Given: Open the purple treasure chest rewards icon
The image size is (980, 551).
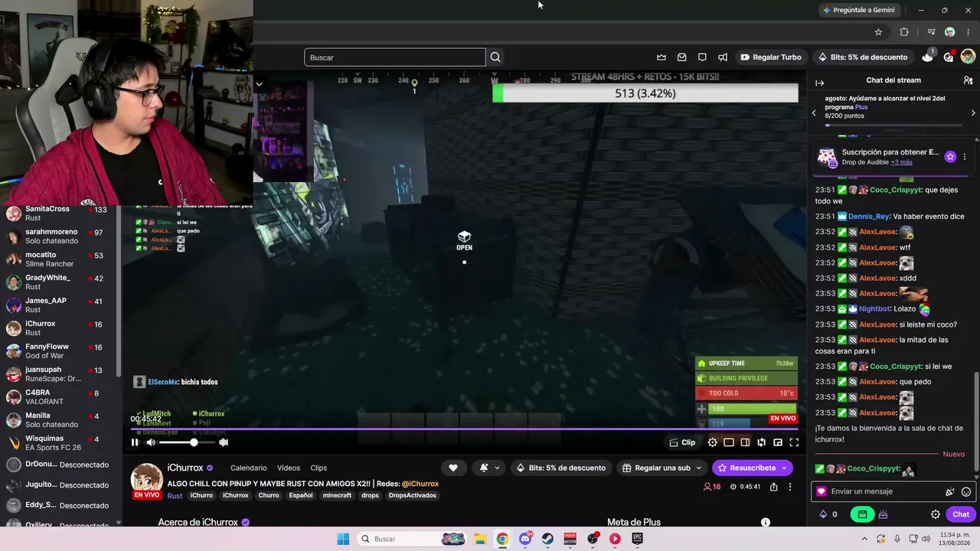Looking at the screenshot, I should pos(883,515).
